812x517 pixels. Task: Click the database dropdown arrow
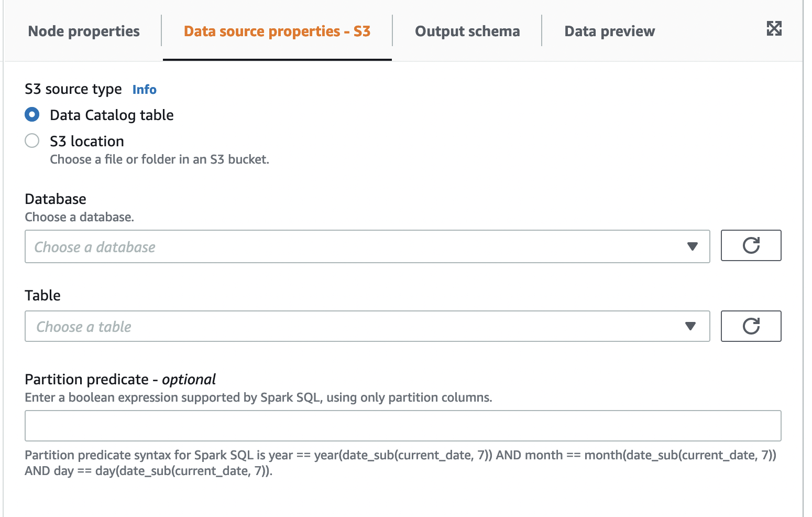click(x=692, y=246)
